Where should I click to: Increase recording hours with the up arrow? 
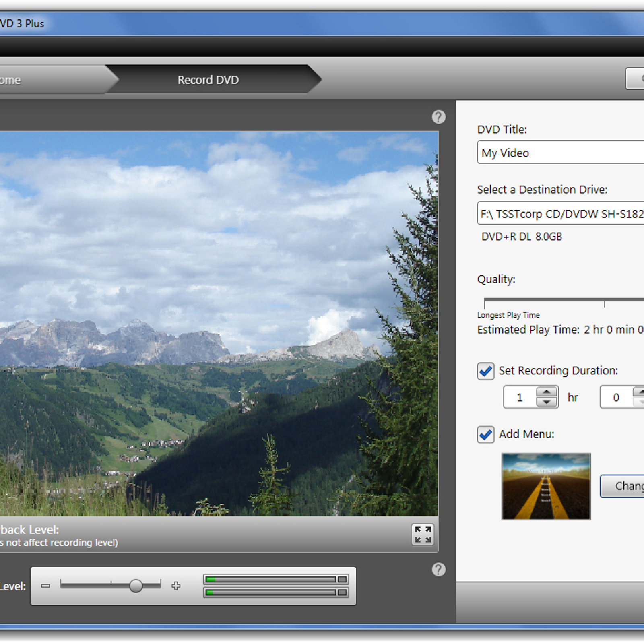(547, 392)
